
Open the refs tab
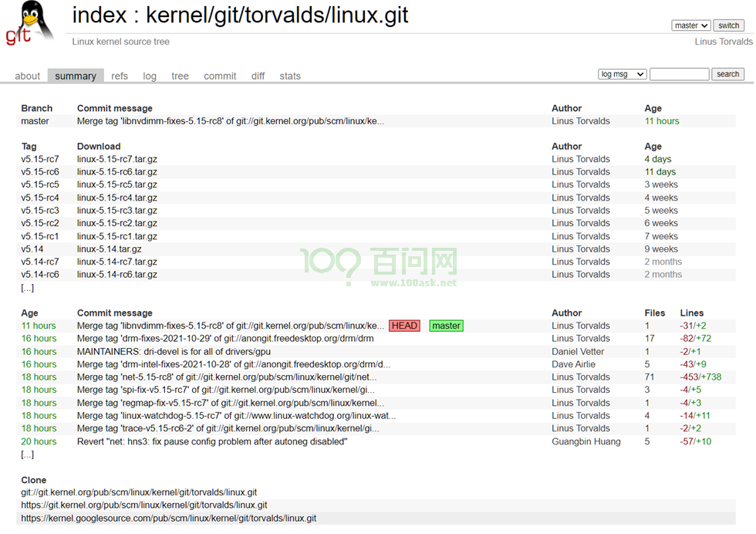120,76
